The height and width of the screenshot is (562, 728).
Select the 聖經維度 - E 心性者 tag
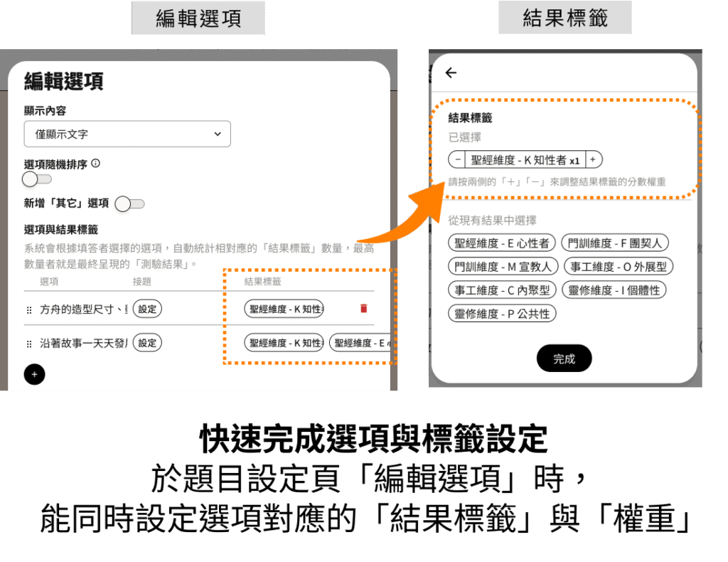point(501,243)
